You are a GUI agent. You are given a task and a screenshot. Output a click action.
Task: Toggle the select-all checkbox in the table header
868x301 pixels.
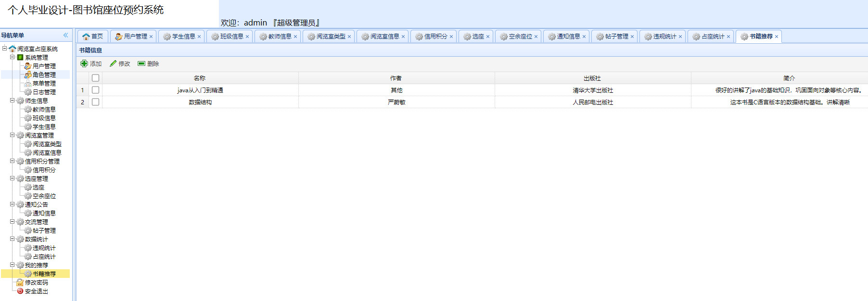pyautogui.click(x=95, y=78)
